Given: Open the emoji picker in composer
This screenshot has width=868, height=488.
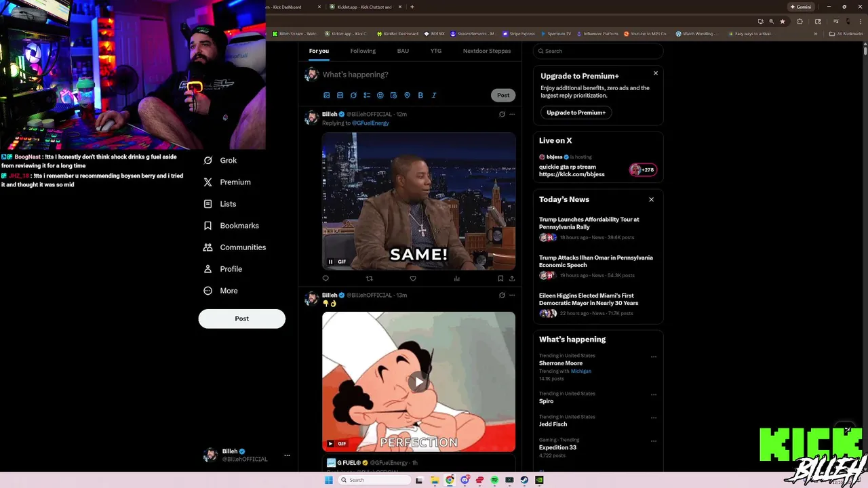Looking at the screenshot, I should click(x=380, y=96).
